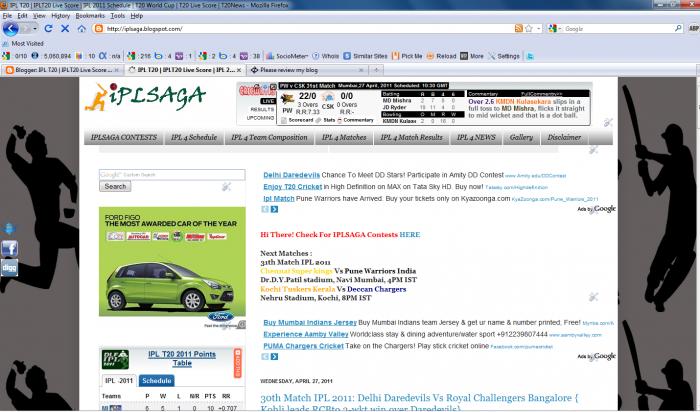Click the digg share icon on left sidebar
Image resolution: width=700 pixels, height=412 pixels.
(x=9, y=268)
